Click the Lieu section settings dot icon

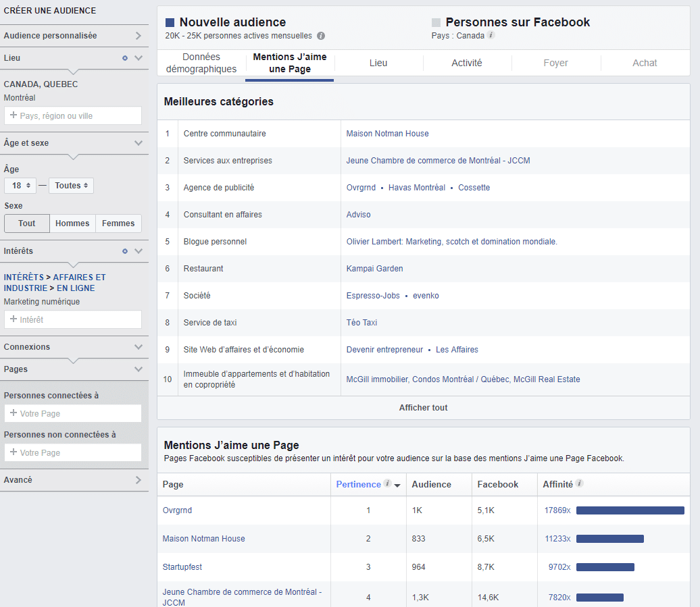125,58
